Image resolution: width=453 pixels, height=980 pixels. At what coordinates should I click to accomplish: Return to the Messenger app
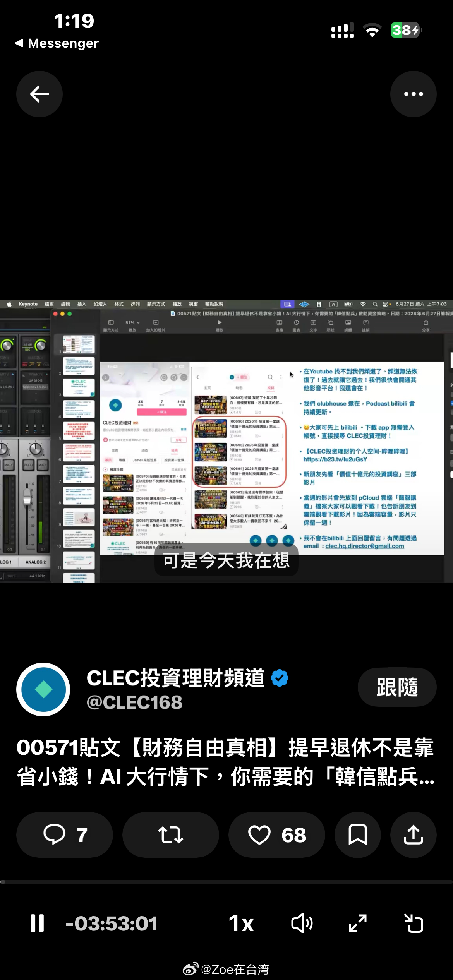click(x=57, y=43)
